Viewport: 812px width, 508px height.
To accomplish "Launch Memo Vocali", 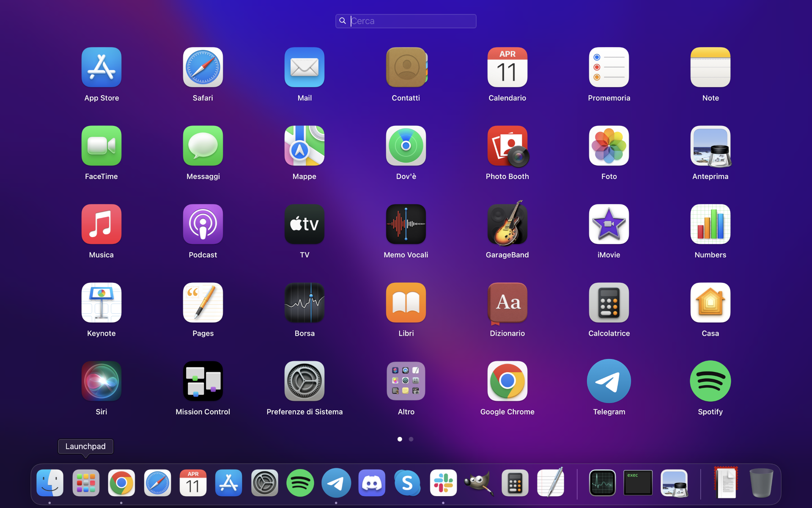I will click(x=406, y=224).
